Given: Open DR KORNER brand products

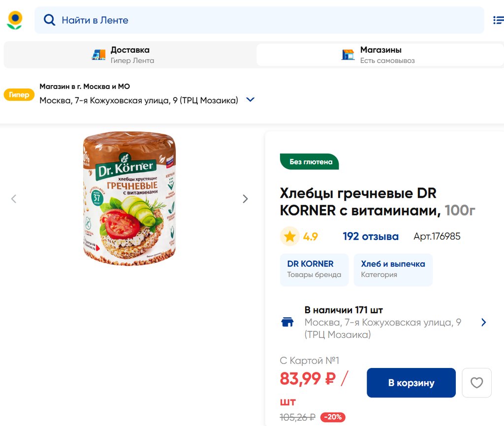Looking at the screenshot, I should coord(314,269).
